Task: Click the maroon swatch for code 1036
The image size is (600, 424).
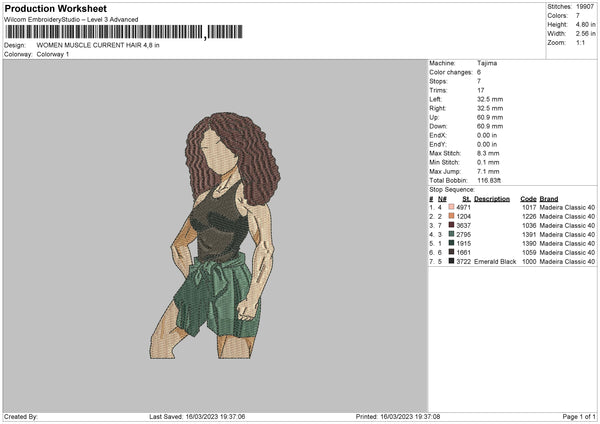Action: (451, 225)
